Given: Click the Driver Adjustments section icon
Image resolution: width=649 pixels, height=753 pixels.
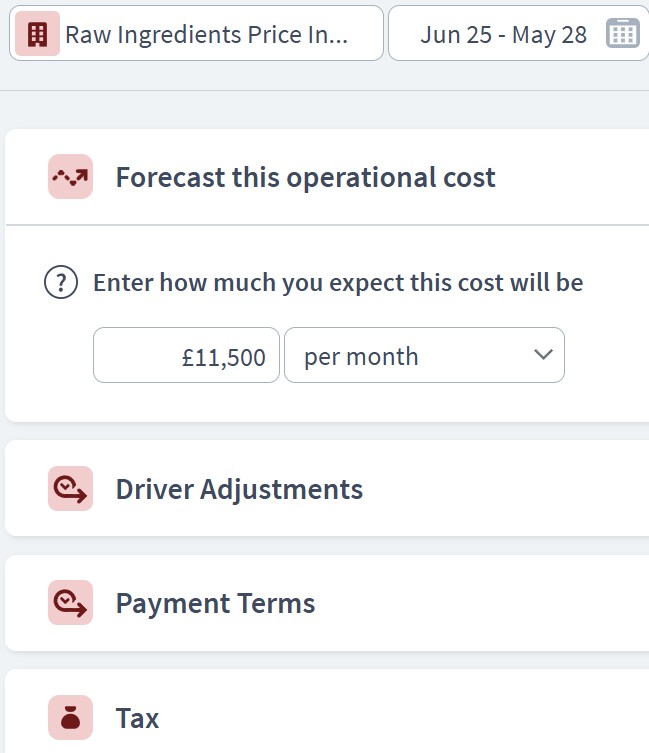Looking at the screenshot, I should 70,488.
